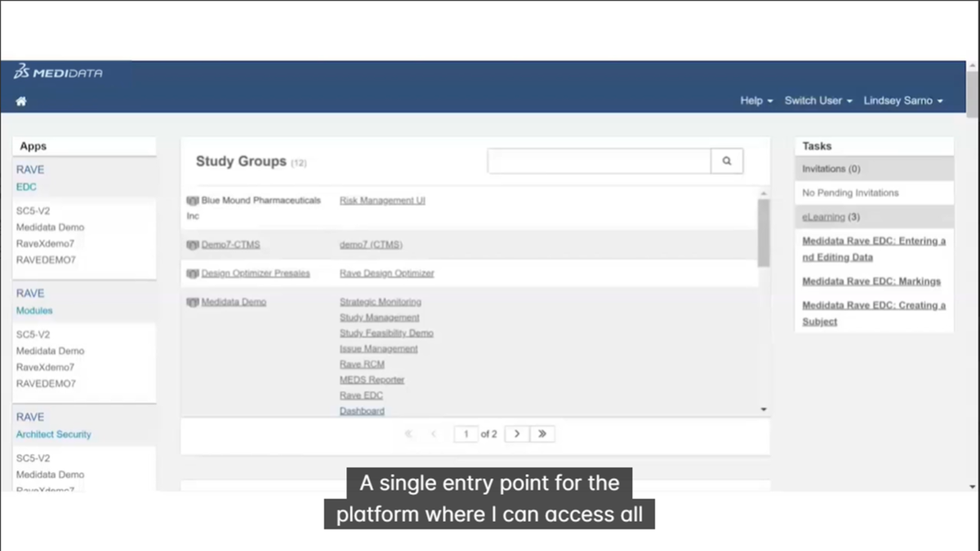Open the demo7 (CTMS) link
The height and width of the screenshot is (551, 980).
[371, 245]
